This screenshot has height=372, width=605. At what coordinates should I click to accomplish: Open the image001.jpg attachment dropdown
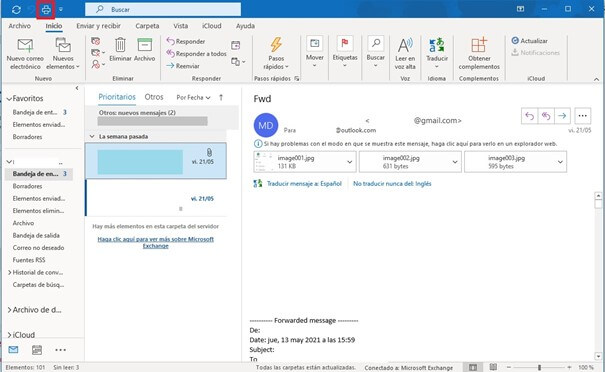350,162
